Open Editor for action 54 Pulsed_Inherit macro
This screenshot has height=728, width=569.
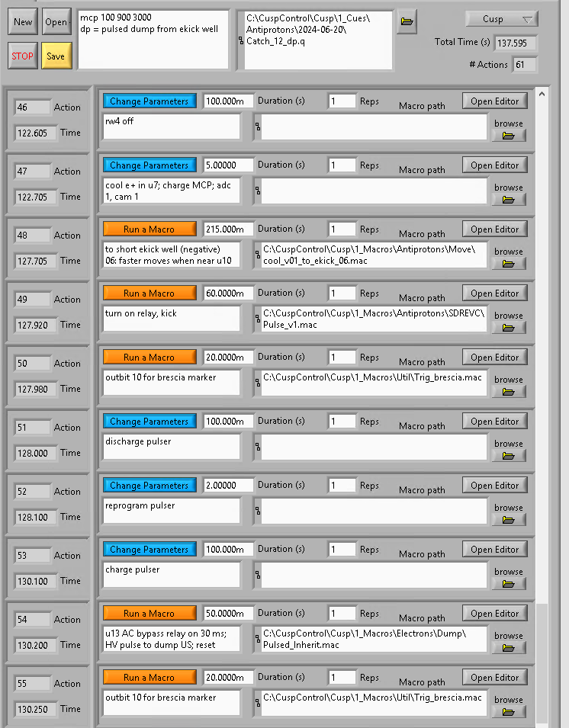coord(495,614)
